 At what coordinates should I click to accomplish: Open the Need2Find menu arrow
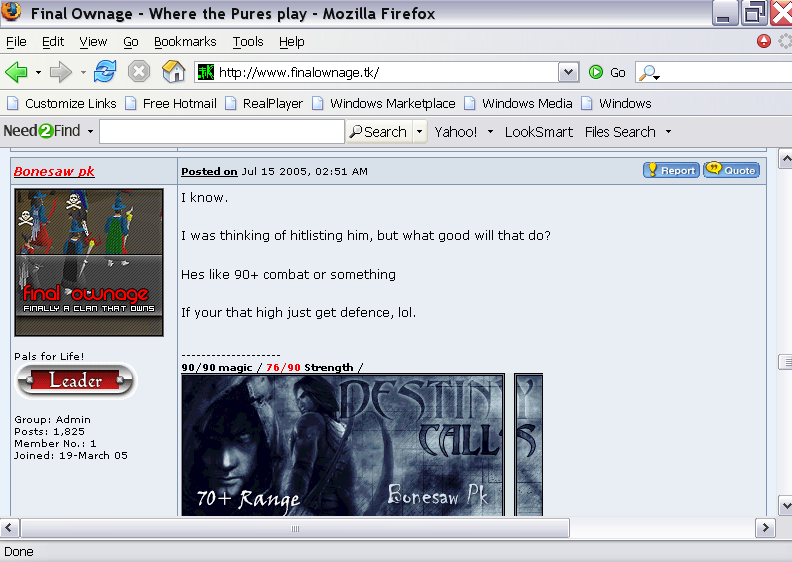(90, 132)
